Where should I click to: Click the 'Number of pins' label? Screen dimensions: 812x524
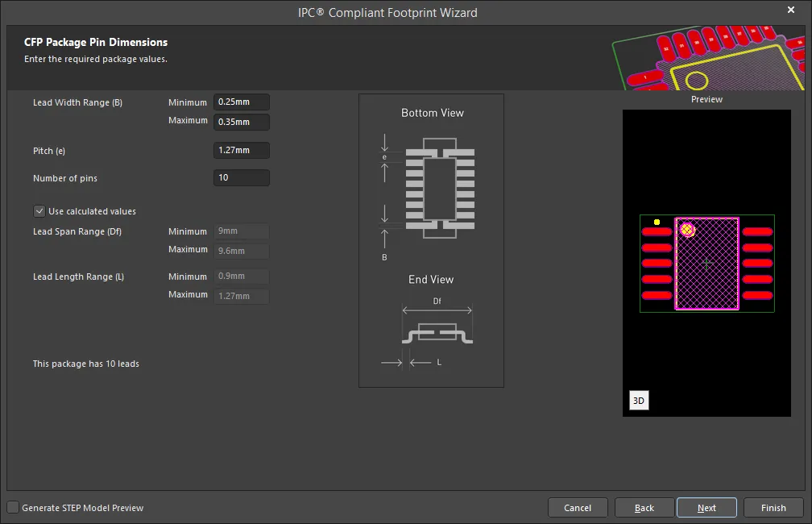(x=65, y=178)
